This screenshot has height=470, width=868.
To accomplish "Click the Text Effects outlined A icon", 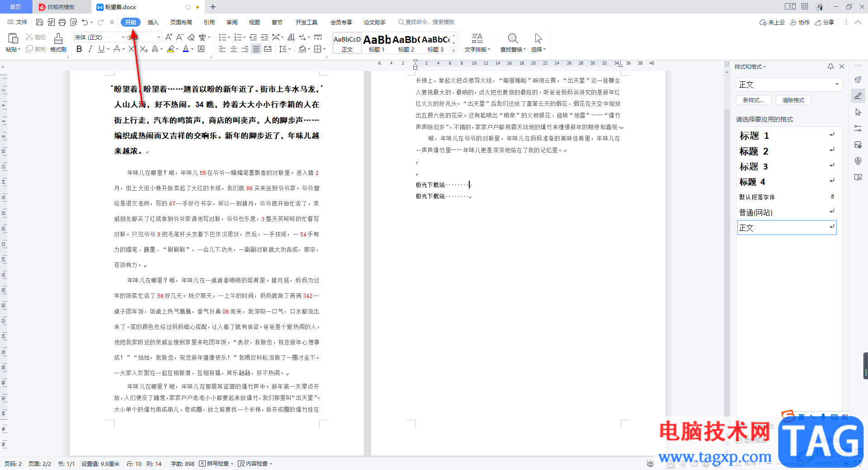I will click(x=155, y=49).
